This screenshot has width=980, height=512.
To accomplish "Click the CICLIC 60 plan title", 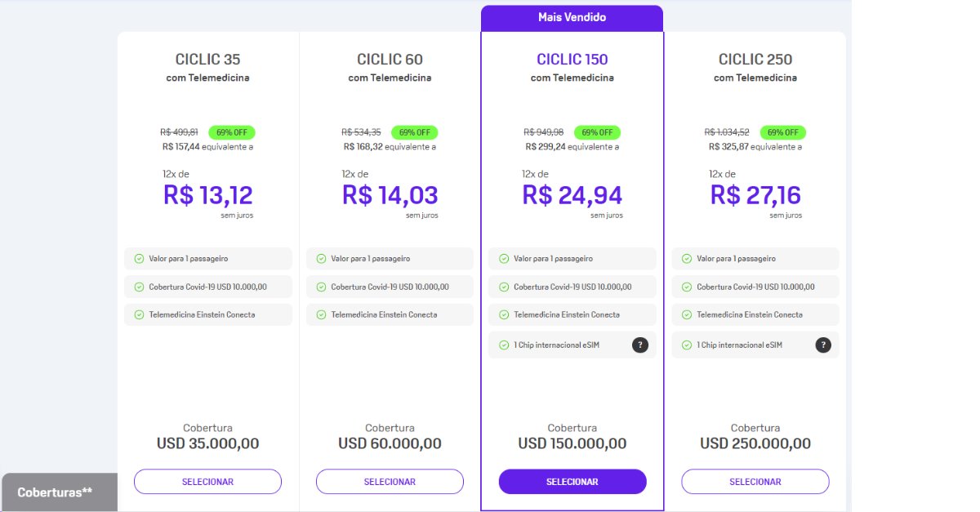I will click(x=390, y=60).
